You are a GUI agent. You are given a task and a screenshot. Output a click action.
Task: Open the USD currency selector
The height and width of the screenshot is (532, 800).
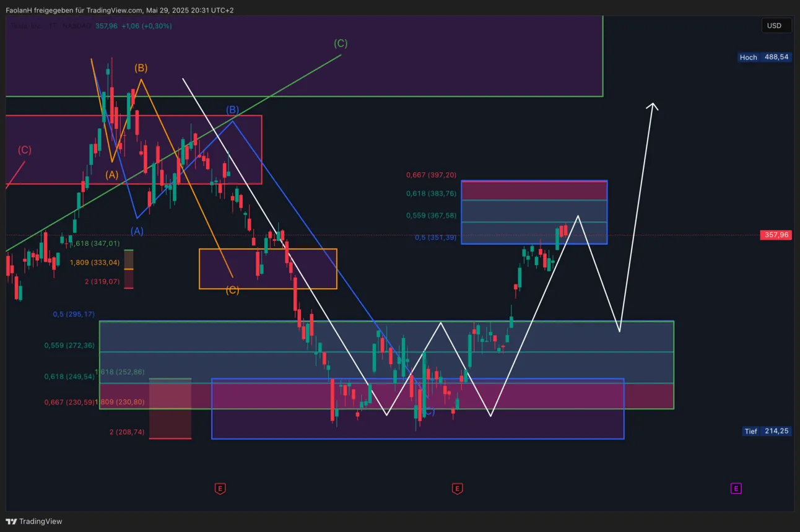(774, 26)
